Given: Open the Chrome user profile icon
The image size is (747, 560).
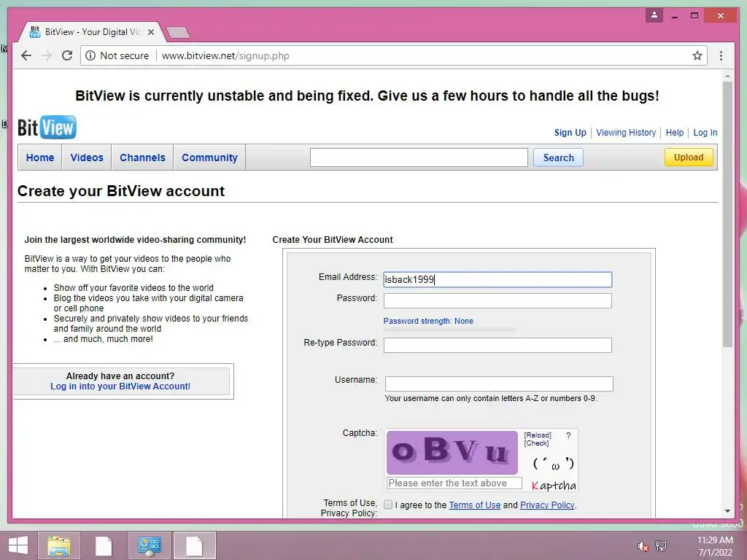Looking at the screenshot, I should pyautogui.click(x=654, y=15).
